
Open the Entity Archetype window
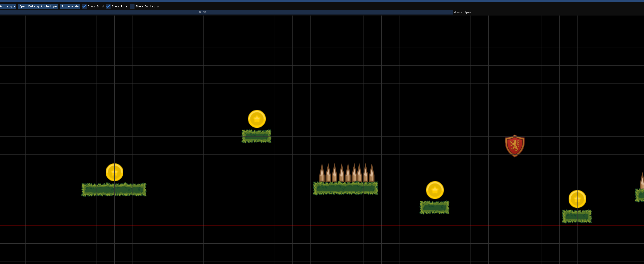[x=38, y=6]
